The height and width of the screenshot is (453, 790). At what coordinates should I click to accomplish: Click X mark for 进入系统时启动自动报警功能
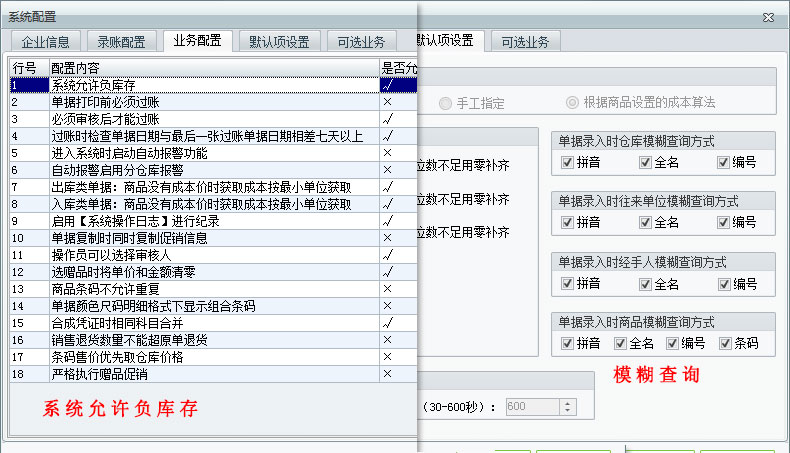point(387,153)
